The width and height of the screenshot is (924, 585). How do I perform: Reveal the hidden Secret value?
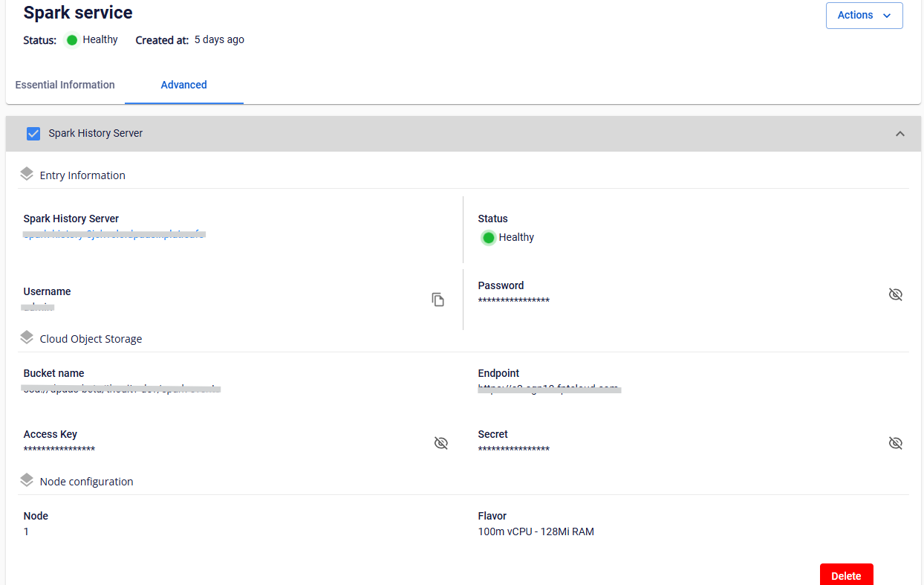[896, 443]
